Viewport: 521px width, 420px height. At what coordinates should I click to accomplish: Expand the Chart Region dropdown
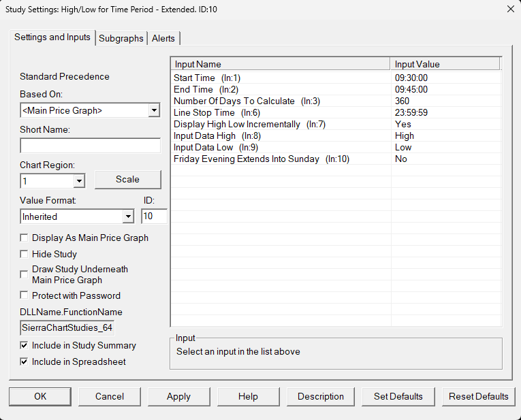pos(79,181)
